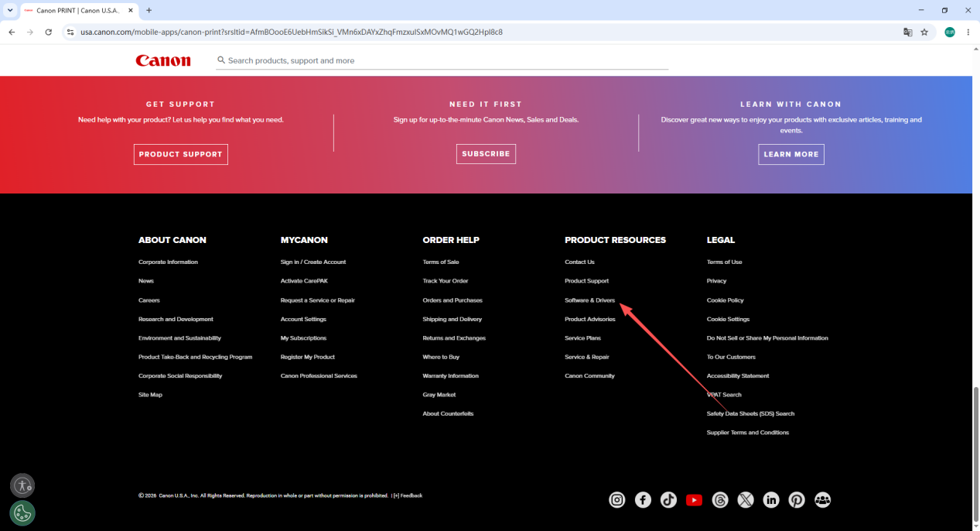
Task: Click the [+] Feedback link
Action: pos(408,495)
